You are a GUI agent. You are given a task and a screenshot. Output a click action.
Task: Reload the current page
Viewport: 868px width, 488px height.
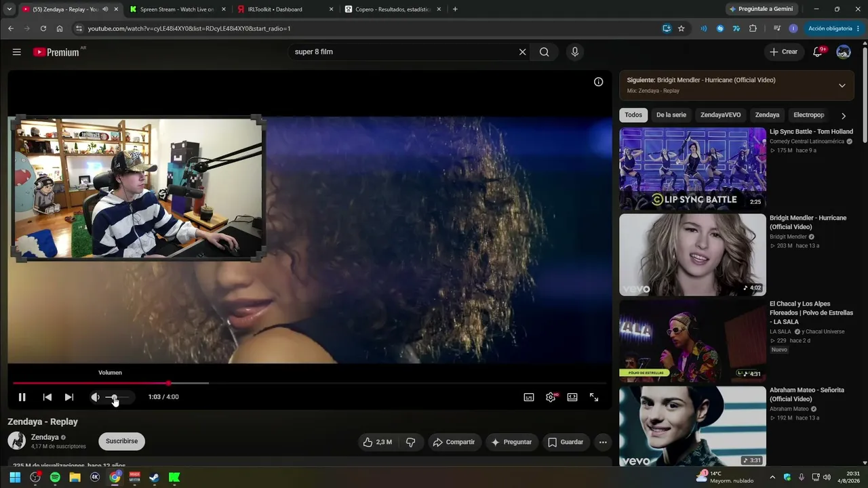43,28
